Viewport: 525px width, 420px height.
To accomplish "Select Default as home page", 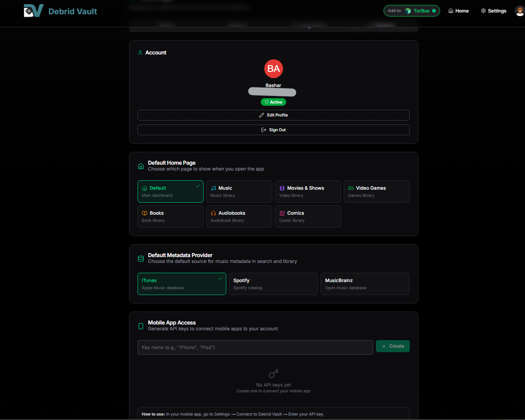I will point(170,191).
